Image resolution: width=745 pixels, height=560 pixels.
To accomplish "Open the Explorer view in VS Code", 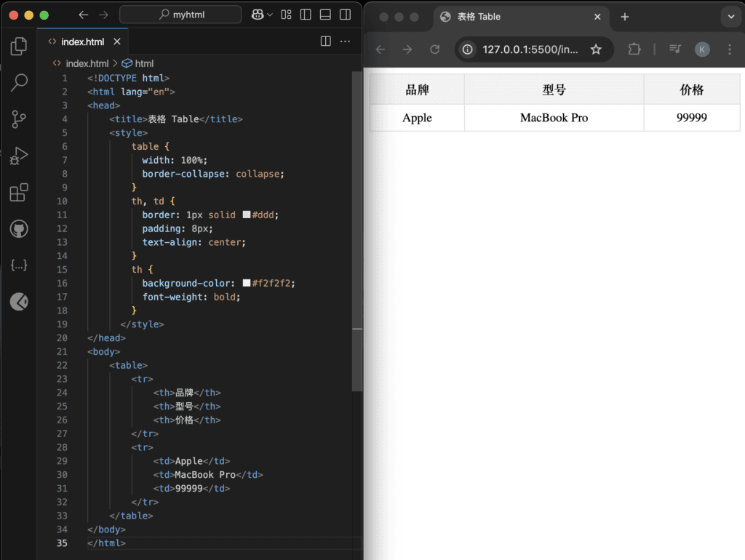I will (x=18, y=46).
